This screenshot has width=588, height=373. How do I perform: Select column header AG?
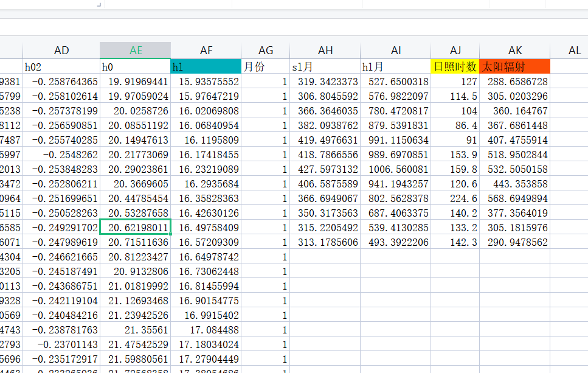click(266, 51)
